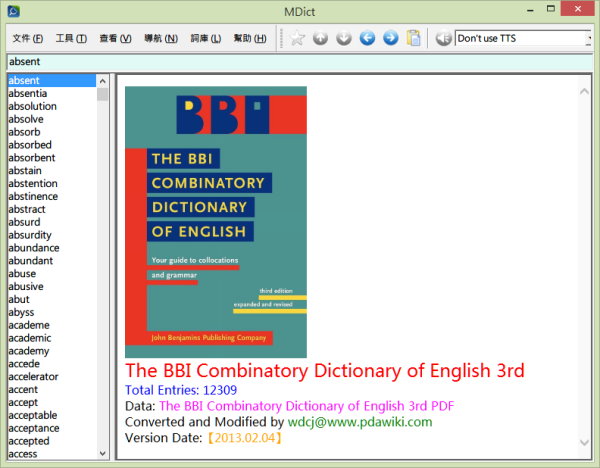Click the MDict app icon in title bar

click(x=13, y=11)
